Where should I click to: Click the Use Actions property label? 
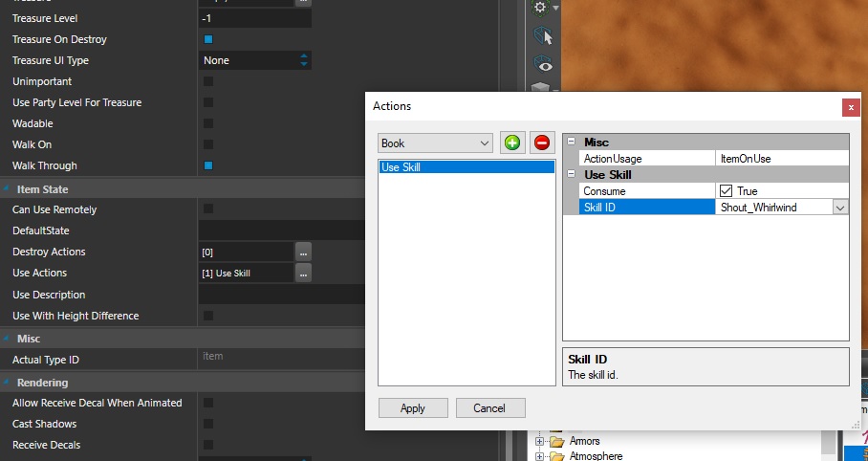click(x=39, y=273)
